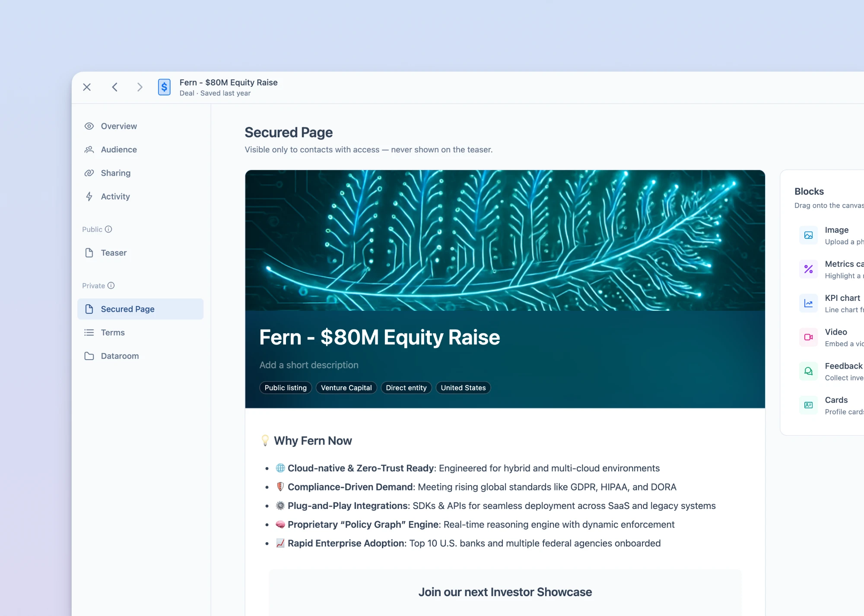Open the Activity section
The height and width of the screenshot is (616, 864).
(140, 196)
